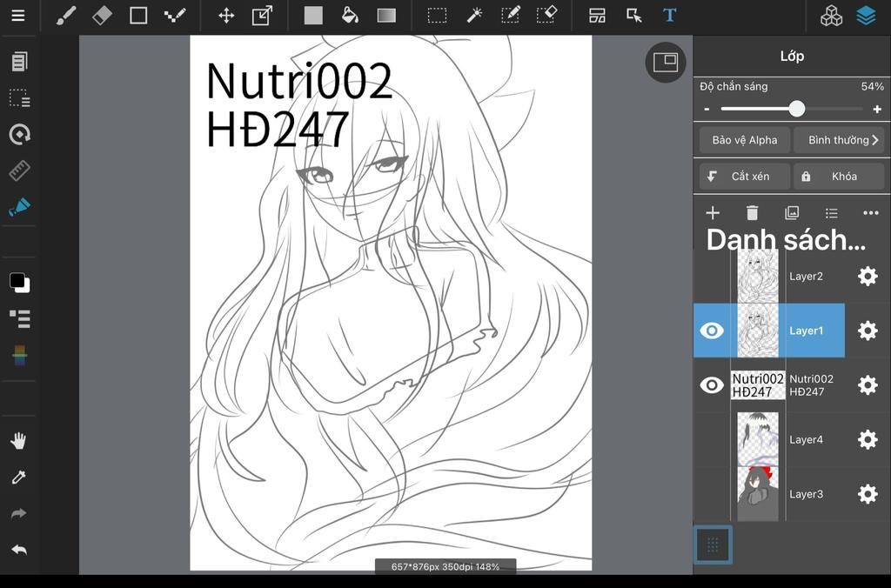
Task: Increase opacity with plus button
Action: coord(877,109)
